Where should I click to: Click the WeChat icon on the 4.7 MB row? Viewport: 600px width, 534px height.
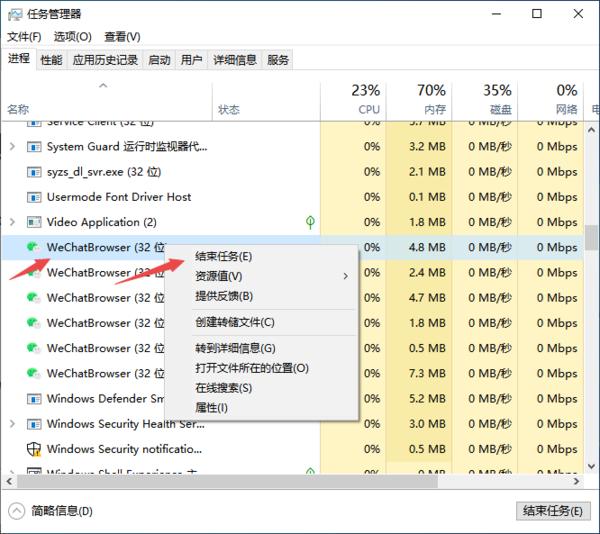pyautogui.click(x=34, y=298)
